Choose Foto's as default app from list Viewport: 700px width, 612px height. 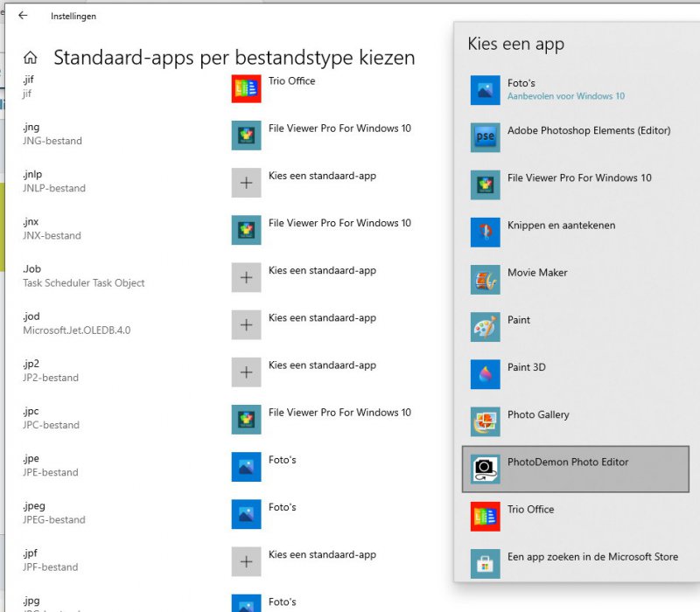tap(576, 90)
